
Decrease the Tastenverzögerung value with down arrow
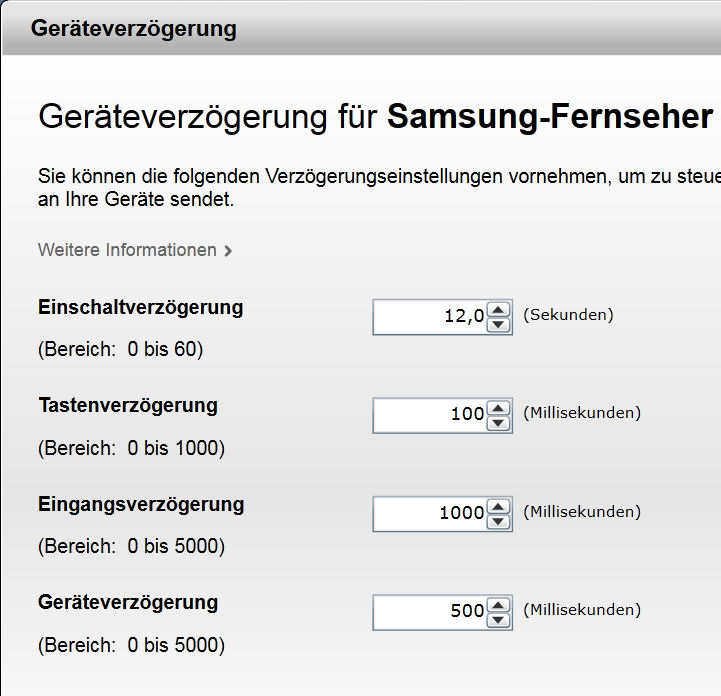[x=498, y=423]
